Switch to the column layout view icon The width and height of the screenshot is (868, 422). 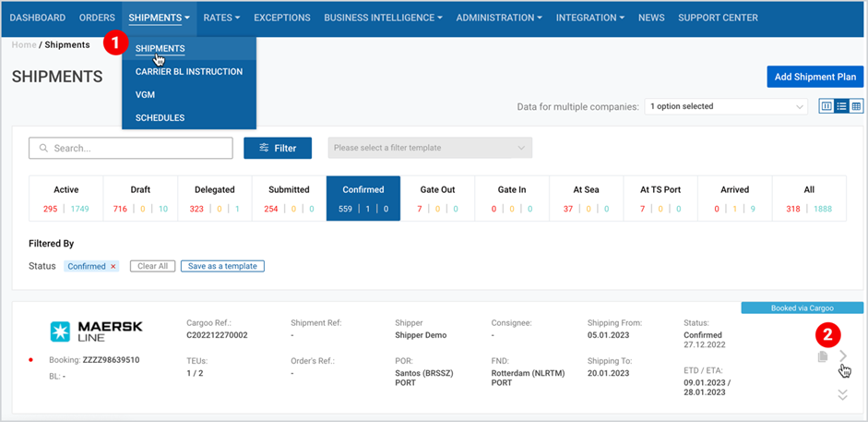826,106
